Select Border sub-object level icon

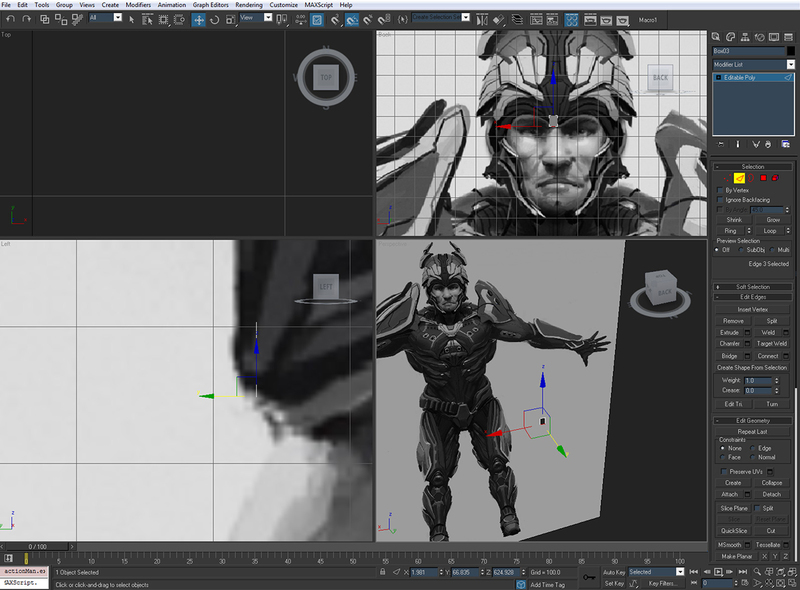click(x=751, y=178)
